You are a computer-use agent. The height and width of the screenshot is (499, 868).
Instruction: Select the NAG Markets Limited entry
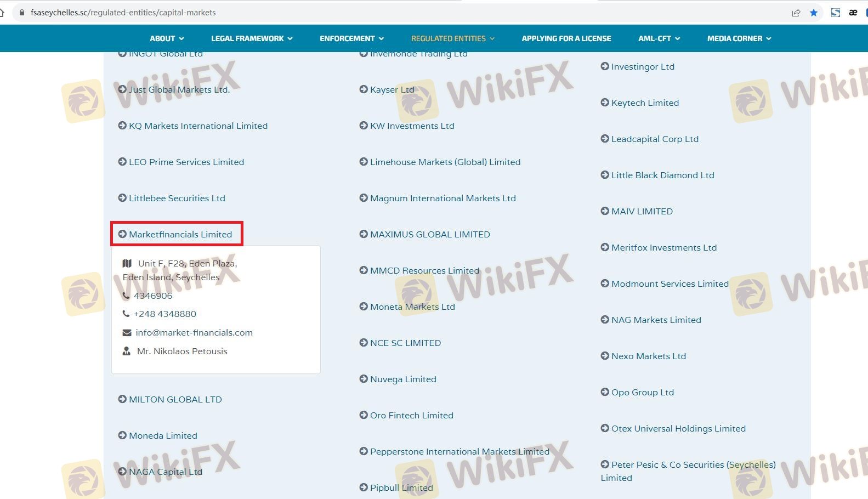656,320
